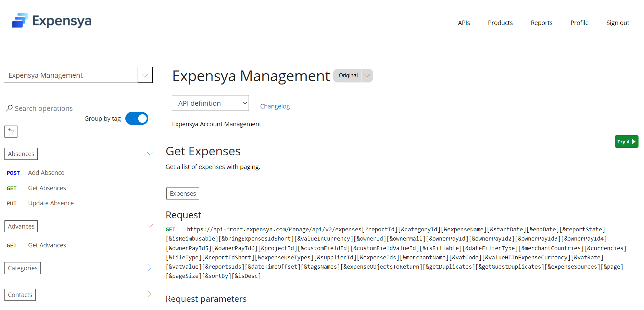Go to the Products menu item
644x310 pixels.
click(500, 23)
